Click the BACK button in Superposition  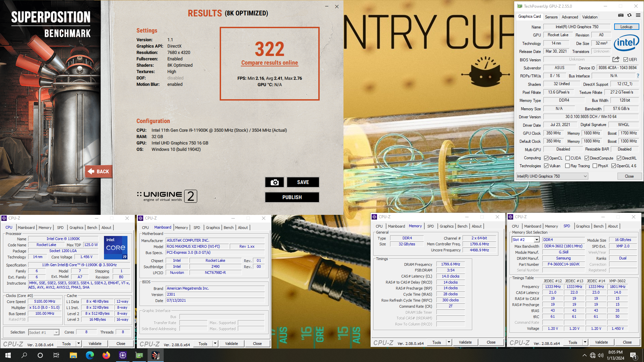(99, 171)
